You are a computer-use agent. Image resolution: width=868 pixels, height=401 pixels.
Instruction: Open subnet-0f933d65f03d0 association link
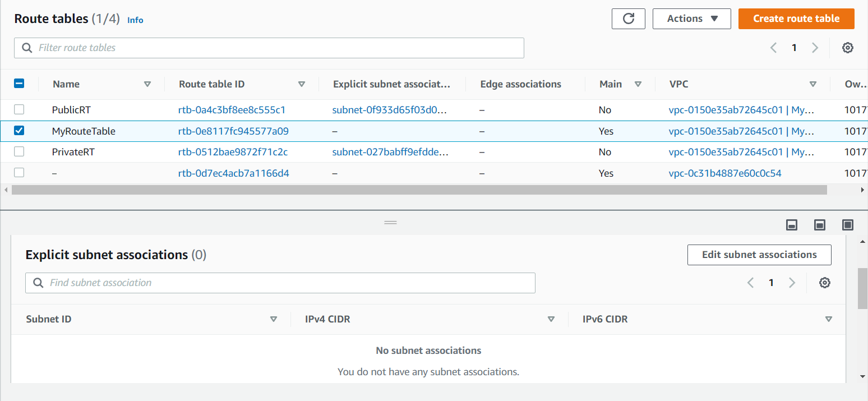click(x=390, y=110)
